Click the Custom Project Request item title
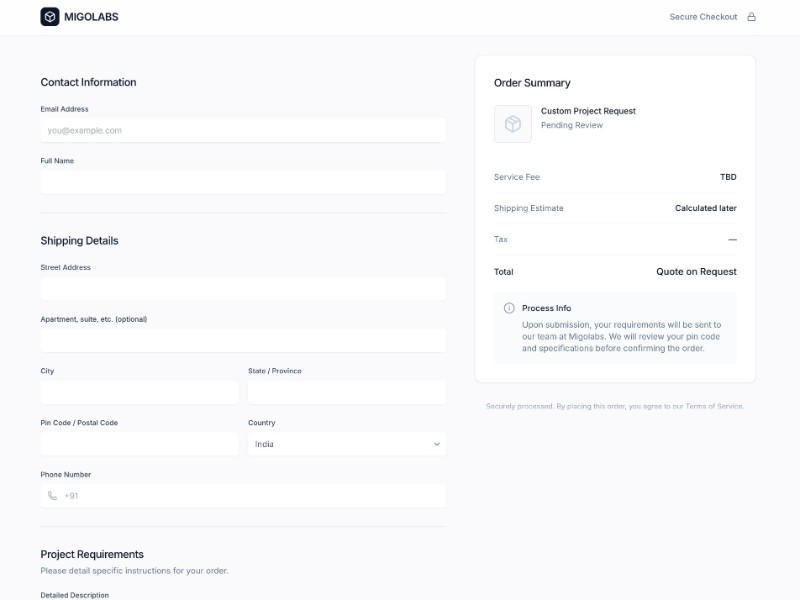Viewport: 800px width, 600px height. (588, 111)
